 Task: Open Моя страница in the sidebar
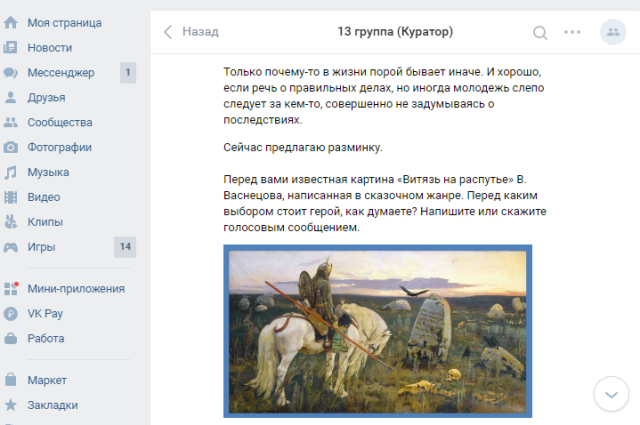(64, 23)
